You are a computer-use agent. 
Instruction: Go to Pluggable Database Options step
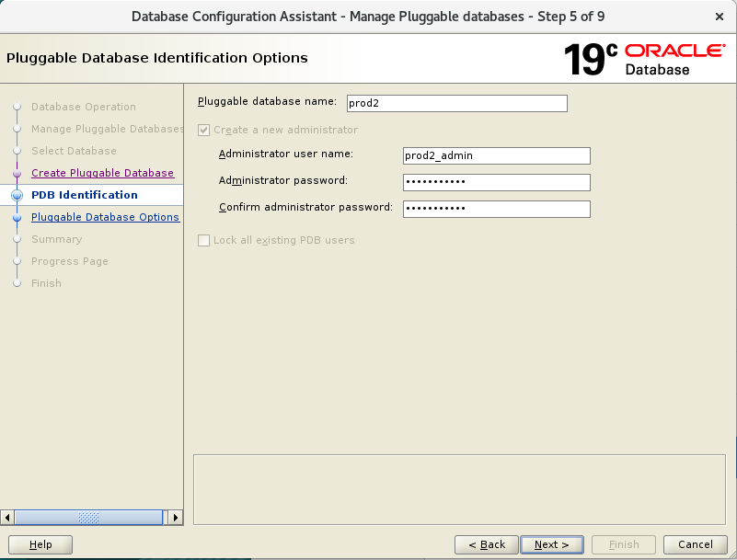point(105,217)
